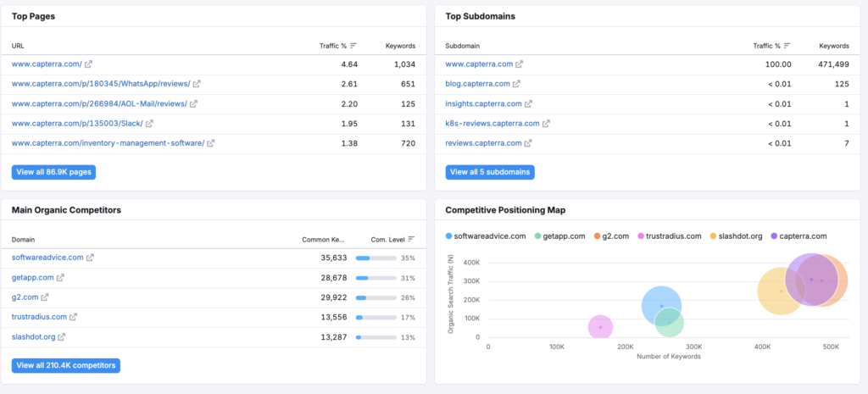Open external link icon beside insights.capterra.com
Image resolution: width=868 pixels, height=394 pixels.
tap(528, 103)
